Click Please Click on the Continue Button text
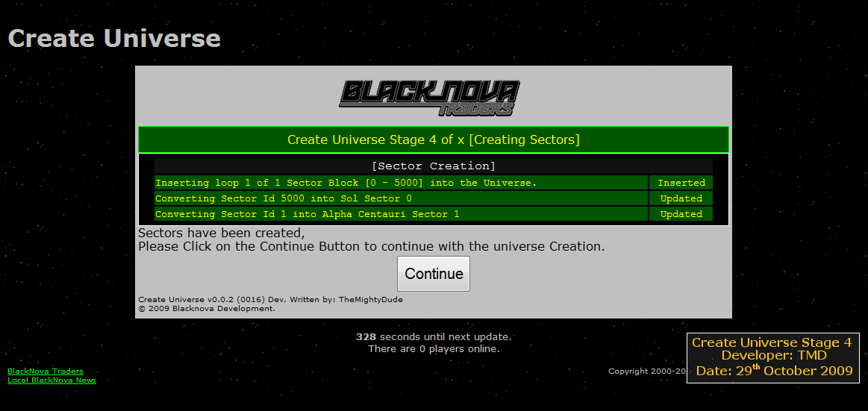Screen dimensions: 868x411 point(372,246)
